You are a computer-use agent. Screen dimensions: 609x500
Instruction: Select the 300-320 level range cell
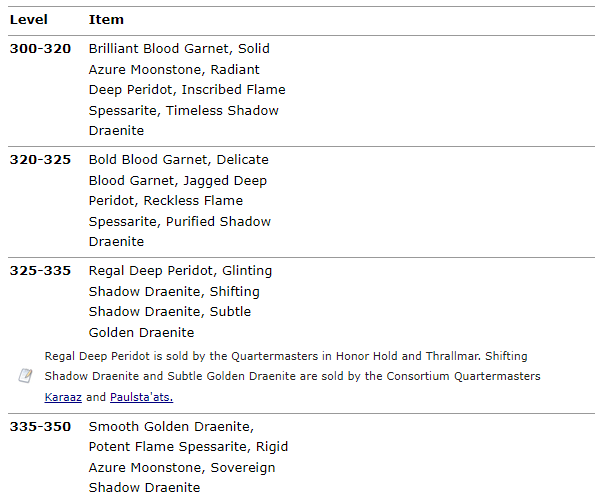(x=40, y=48)
